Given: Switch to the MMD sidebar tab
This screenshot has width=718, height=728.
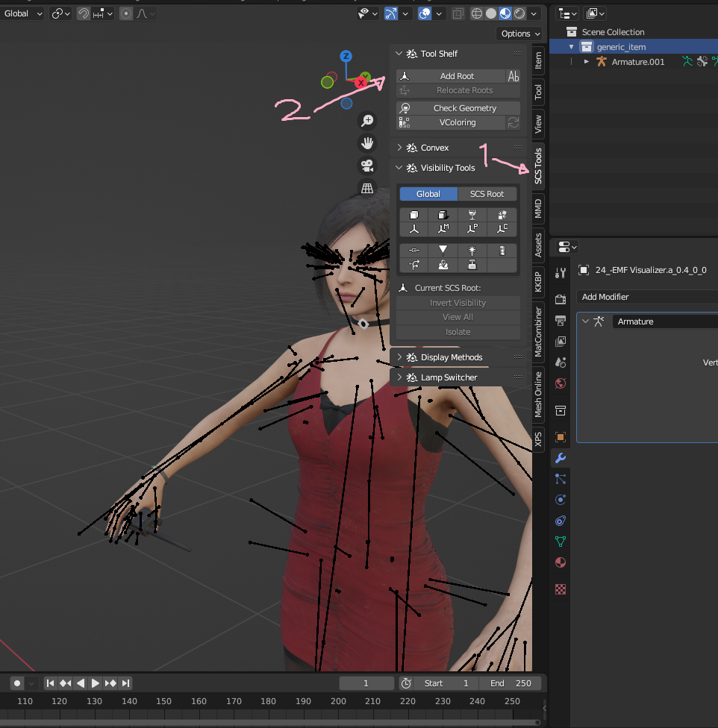Looking at the screenshot, I should pyautogui.click(x=538, y=209).
